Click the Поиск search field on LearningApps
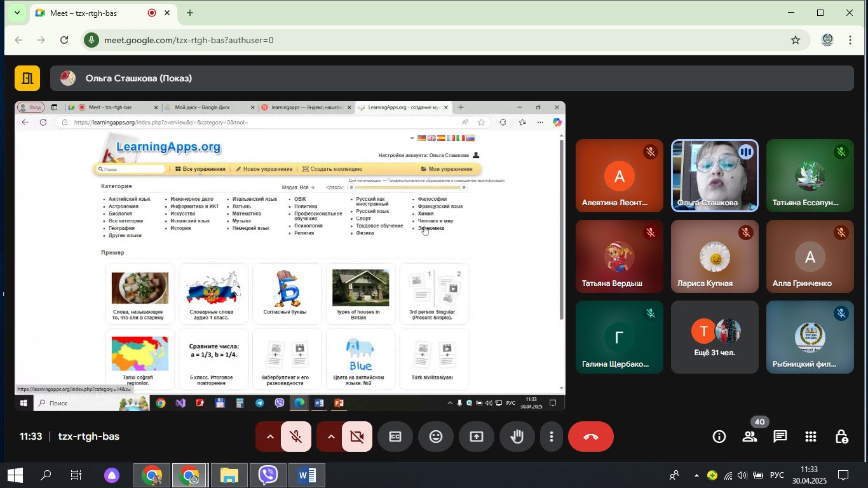Viewport: 868px width, 488px height. (132, 170)
